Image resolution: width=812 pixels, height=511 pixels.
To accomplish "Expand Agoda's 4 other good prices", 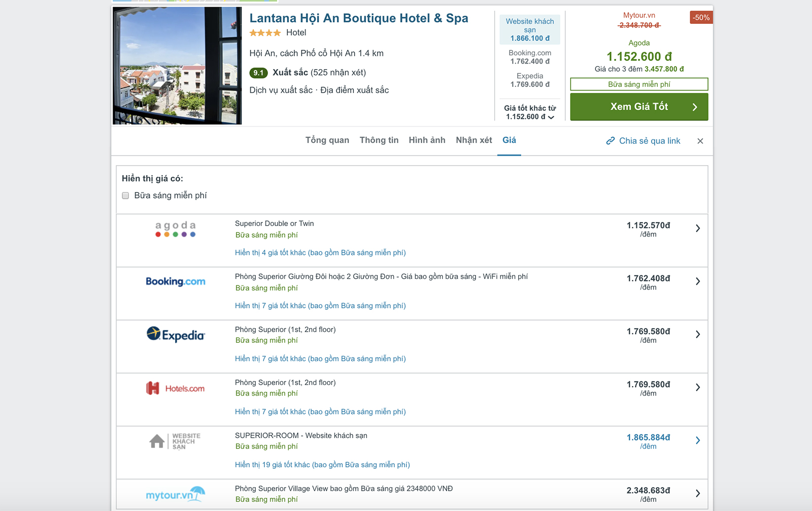I will (320, 252).
